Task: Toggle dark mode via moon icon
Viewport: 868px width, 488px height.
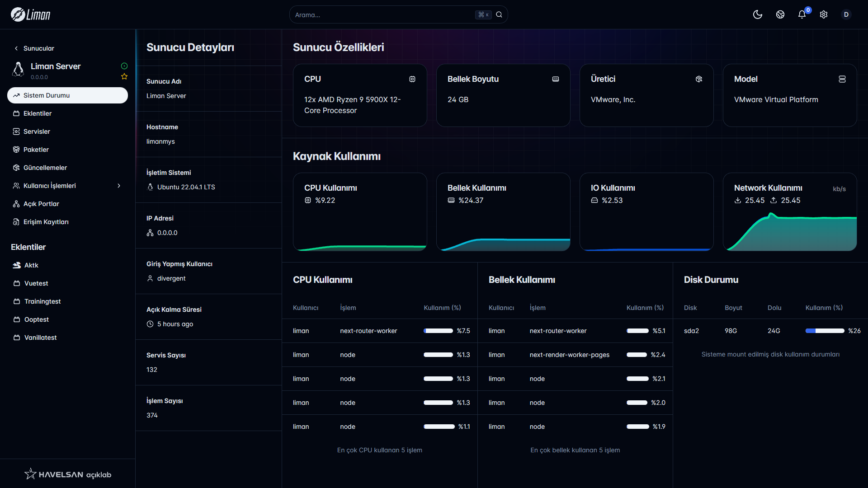Action: (x=758, y=14)
